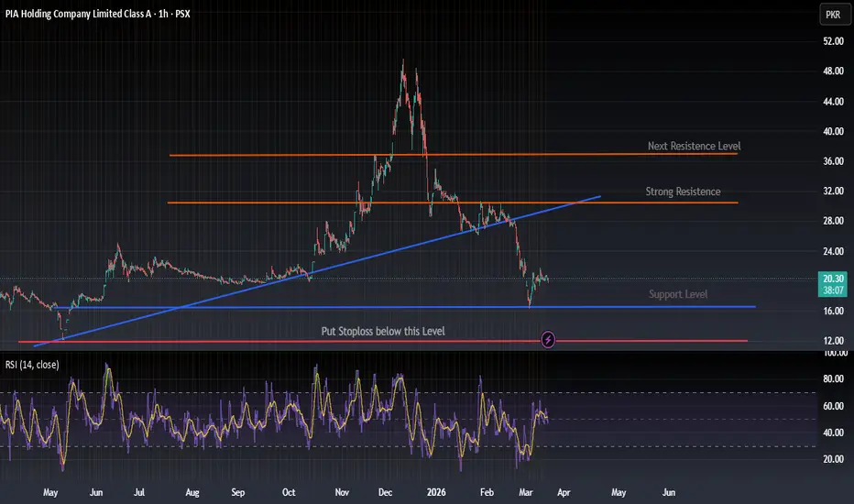Click the Jun label at far right of time axis
Viewport: 854px width, 504px height.
(x=669, y=493)
